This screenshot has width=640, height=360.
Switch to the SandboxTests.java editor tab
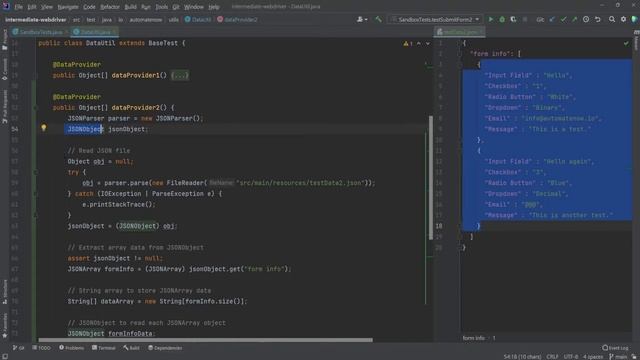pos(40,32)
